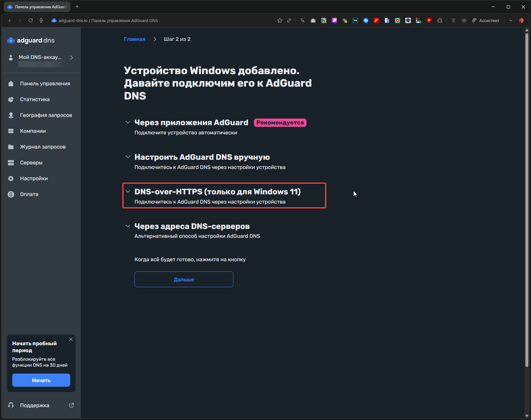Click the Settings gear icon in sidebar
The height and width of the screenshot is (420, 531).
tap(11, 179)
